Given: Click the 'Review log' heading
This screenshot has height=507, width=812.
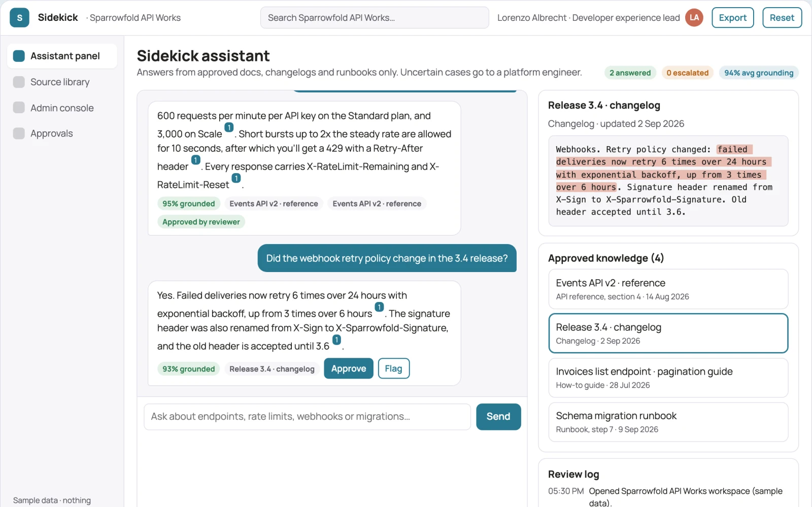Looking at the screenshot, I should (x=573, y=474).
